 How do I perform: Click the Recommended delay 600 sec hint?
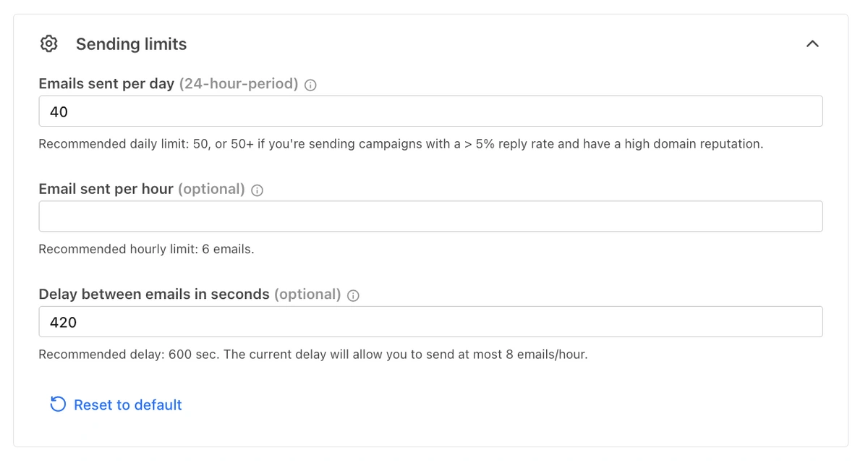312,355
